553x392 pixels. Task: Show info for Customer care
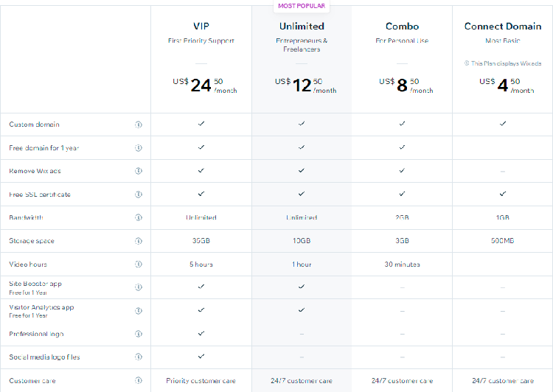tap(139, 380)
